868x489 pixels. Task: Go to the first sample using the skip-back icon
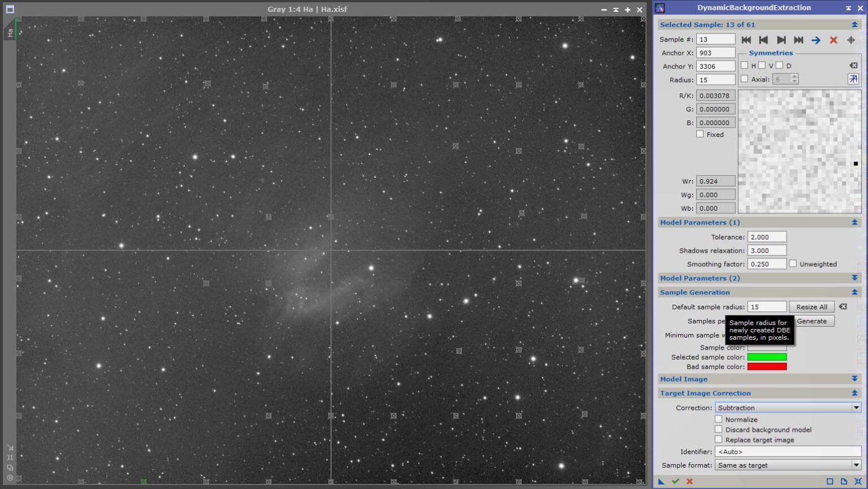(x=746, y=40)
